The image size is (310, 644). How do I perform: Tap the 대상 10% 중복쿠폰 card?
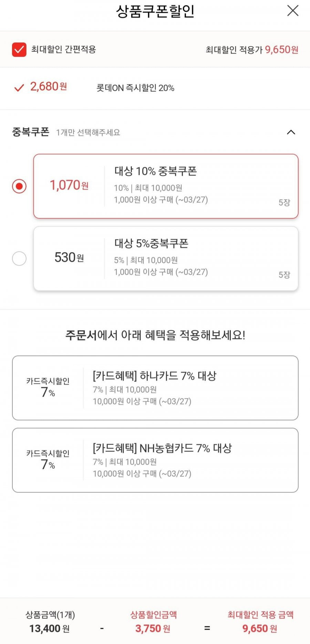coord(166,186)
